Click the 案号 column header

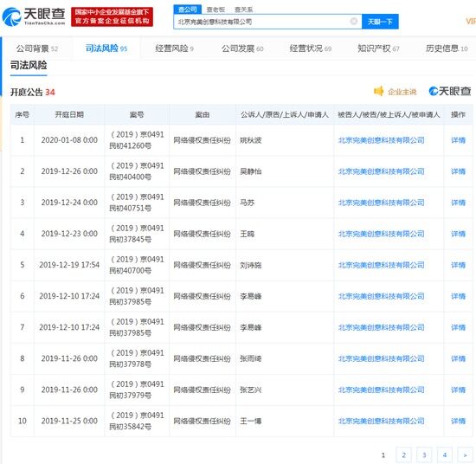[x=137, y=114]
